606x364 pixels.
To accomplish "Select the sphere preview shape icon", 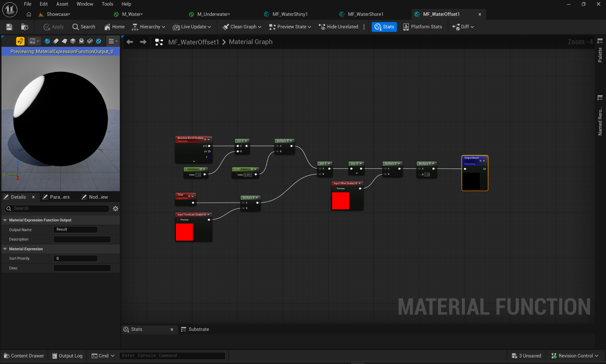I will coord(47,41).
